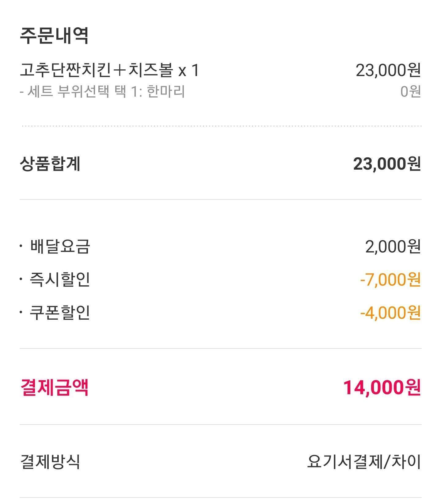The width and height of the screenshot is (441, 504).
Task: Tap the 23,000원 item price
Action: 388,70
